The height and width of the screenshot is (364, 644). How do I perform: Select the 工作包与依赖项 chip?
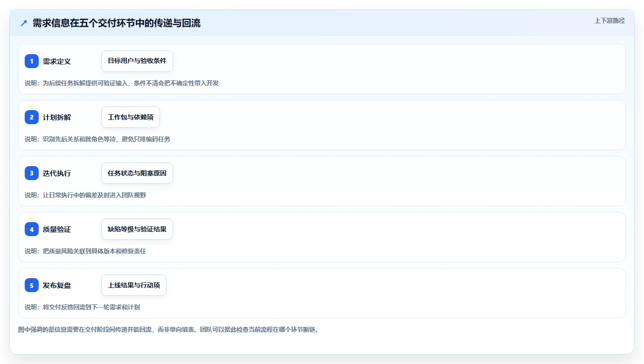point(131,117)
